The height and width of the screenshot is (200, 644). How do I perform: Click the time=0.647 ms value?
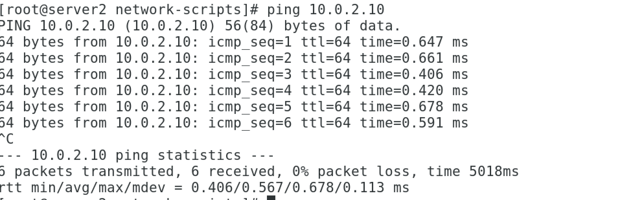(414, 42)
